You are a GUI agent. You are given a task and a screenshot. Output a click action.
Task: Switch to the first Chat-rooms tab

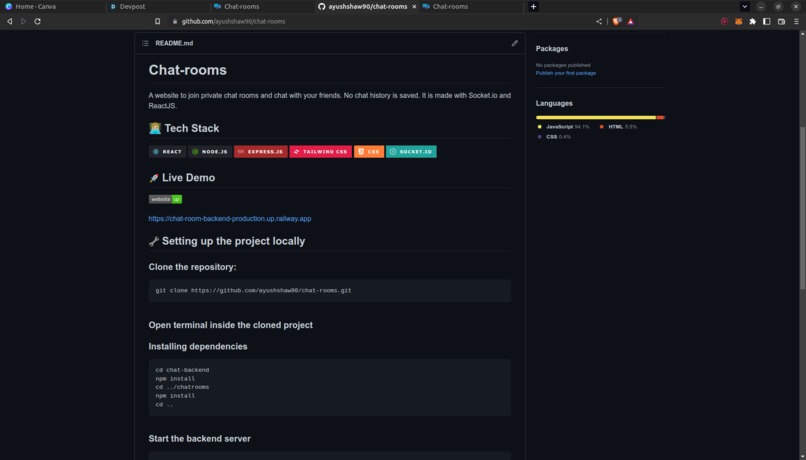coord(262,7)
